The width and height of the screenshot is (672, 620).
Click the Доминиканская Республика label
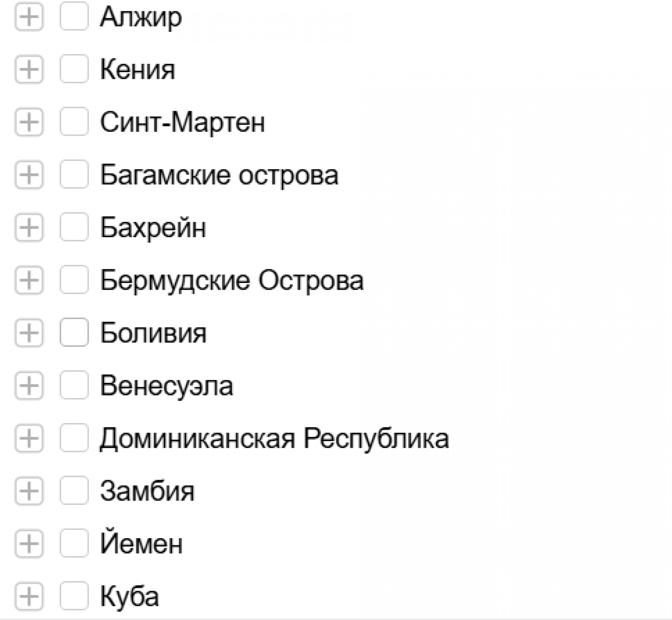tap(274, 438)
